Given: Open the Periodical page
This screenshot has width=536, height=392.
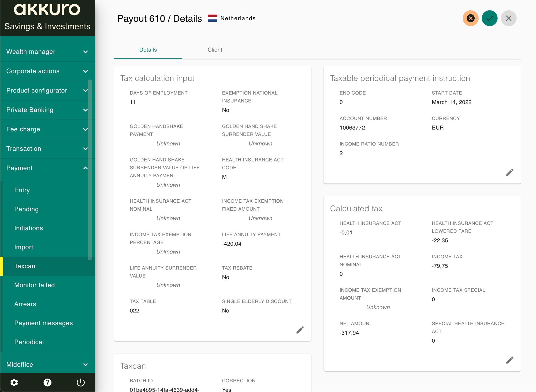Looking at the screenshot, I should tap(47, 342).
